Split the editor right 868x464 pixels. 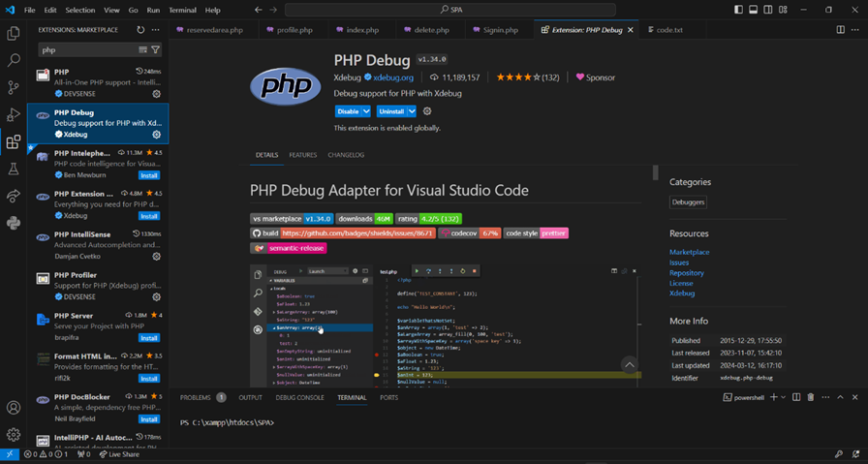pos(840,30)
